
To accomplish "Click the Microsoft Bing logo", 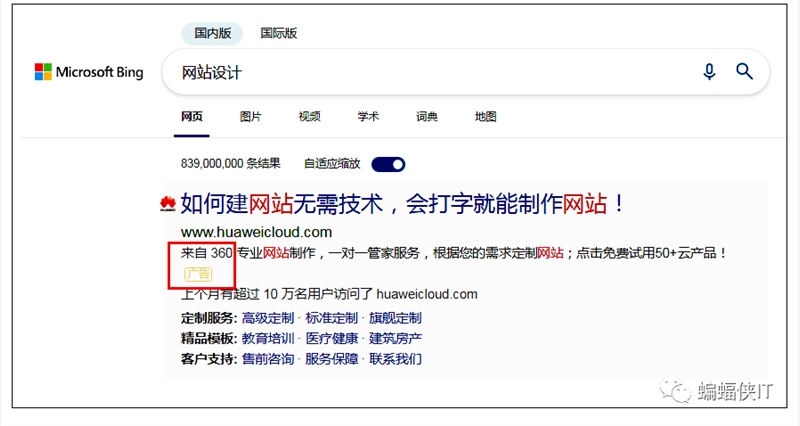I will pos(89,72).
